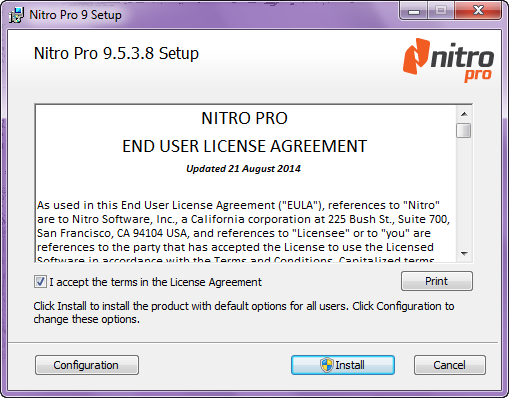
Task: Click the EULA scrollbar down arrow
Action: pyautogui.click(x=464, y=254)
